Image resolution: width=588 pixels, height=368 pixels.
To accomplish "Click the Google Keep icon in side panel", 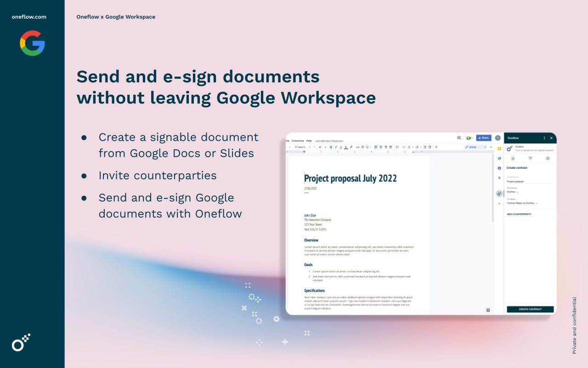I will click(499, 149).
